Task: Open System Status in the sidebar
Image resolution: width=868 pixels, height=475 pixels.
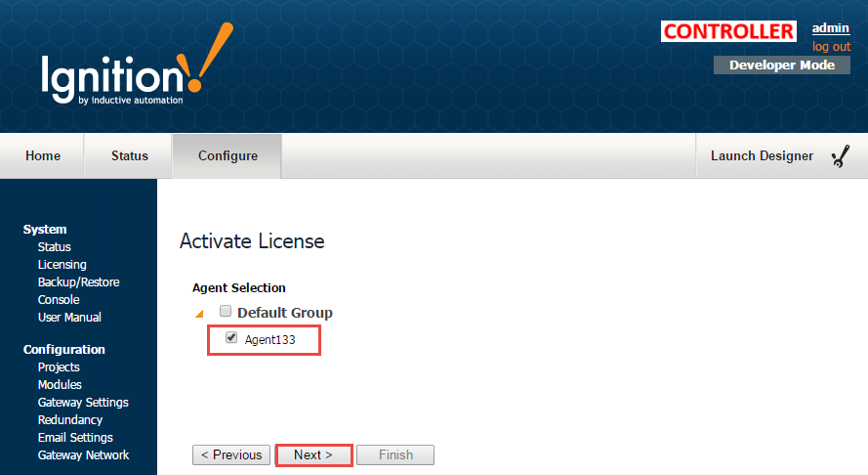Action: coord(55,246)
